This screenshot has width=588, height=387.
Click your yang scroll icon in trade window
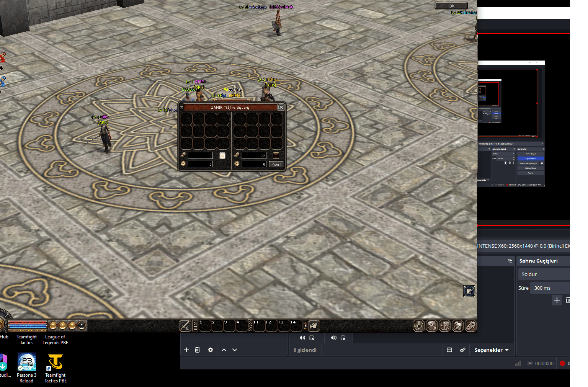click(x=183, y=155)
